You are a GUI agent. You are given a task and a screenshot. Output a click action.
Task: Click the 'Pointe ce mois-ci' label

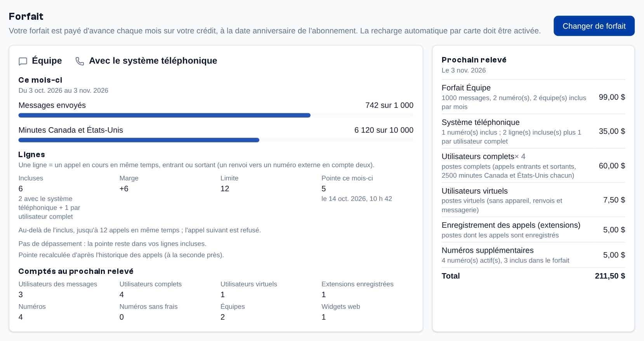coord(347,178)
